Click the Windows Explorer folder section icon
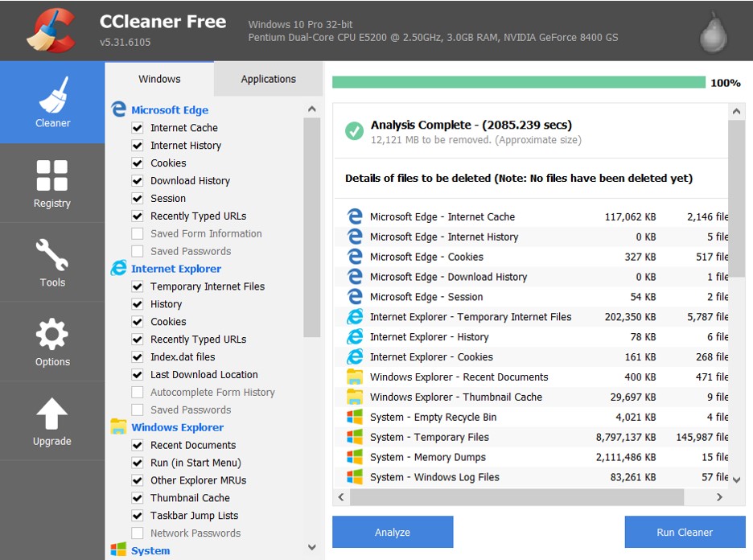753x560 pixels. pyautogui.click(x=118, y=426)
